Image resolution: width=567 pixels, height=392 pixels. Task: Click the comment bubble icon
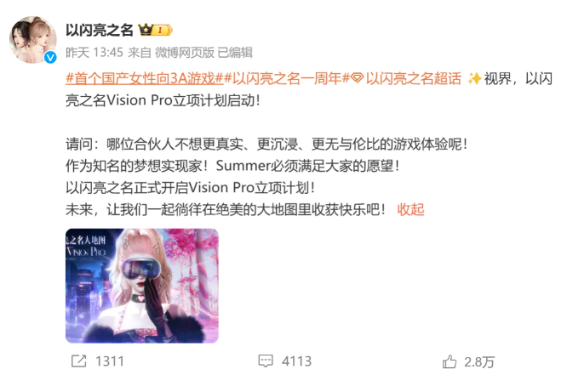pos(266,361)
